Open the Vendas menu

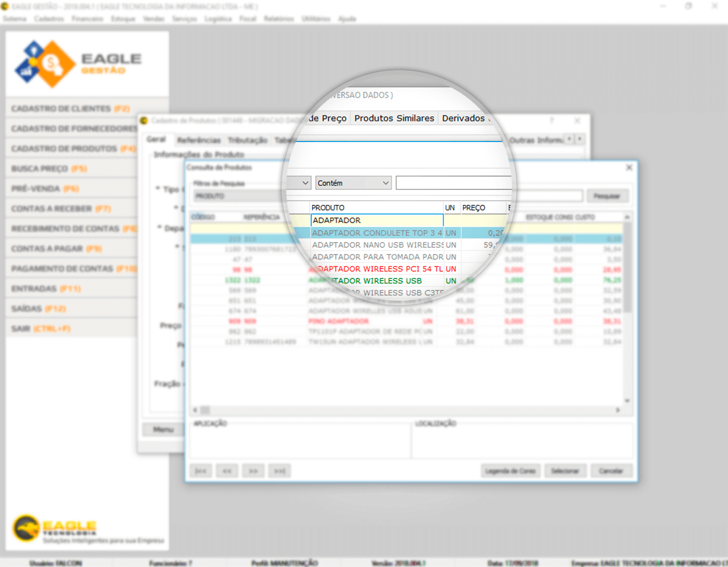tap(153, 19)
